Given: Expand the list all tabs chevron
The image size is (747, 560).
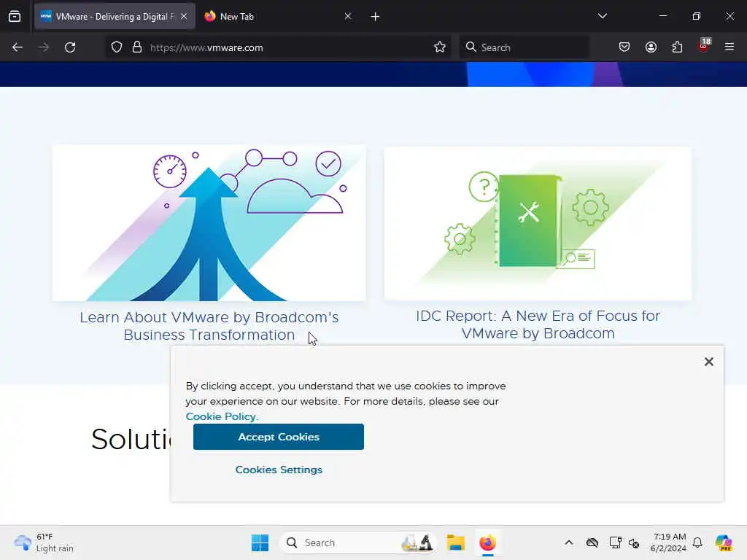Looking at the screenshot, I should pyautogui.click(x=602, y=16).
